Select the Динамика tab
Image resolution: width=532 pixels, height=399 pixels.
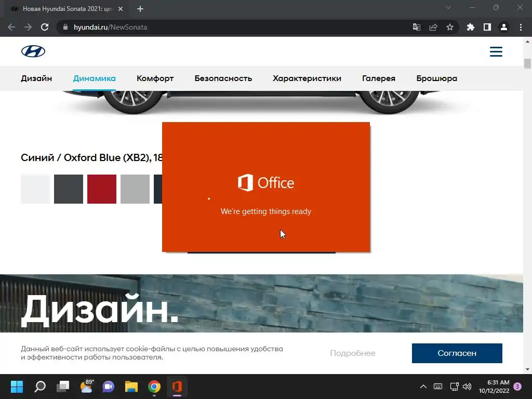pos(95,78)
